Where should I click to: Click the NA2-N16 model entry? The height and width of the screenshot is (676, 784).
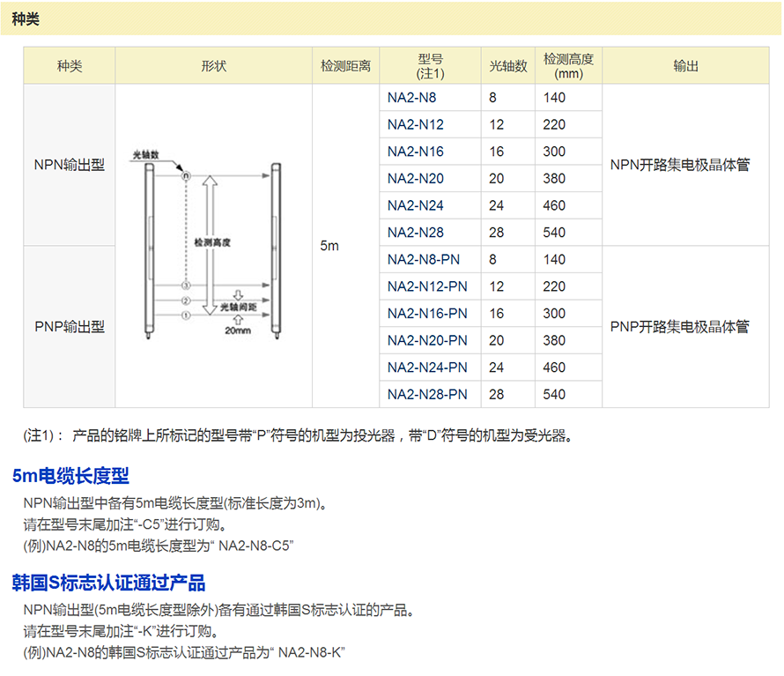click(416, 152)
